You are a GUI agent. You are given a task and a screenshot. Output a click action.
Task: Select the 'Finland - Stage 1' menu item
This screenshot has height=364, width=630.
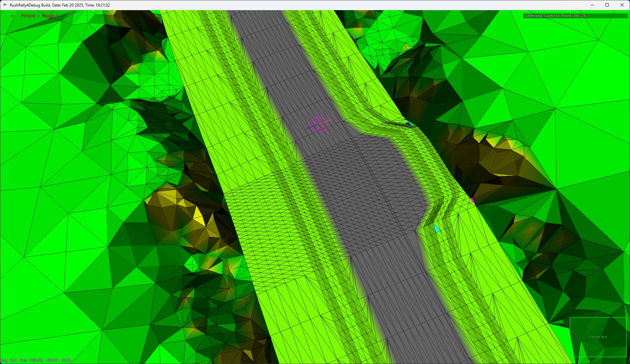(x=40, y=16)
